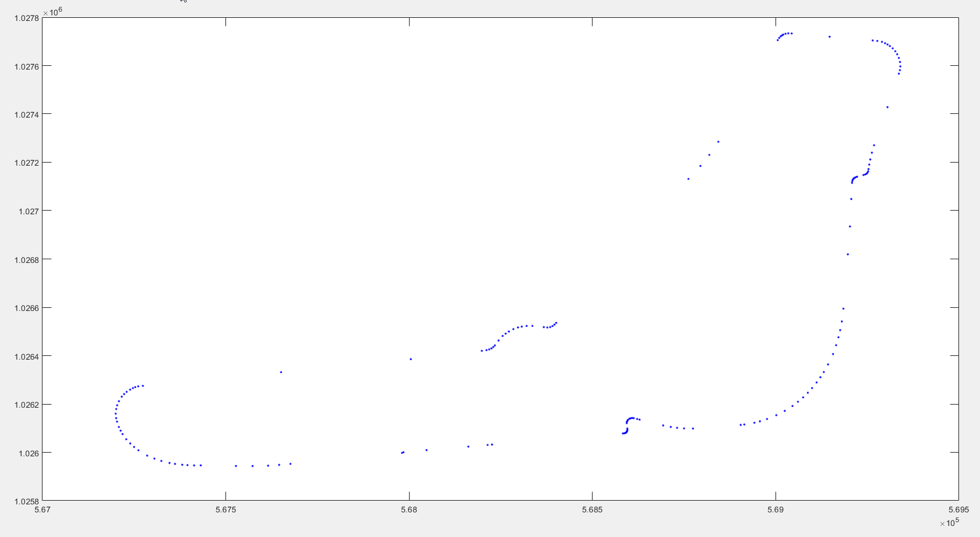Click the y-axis tick label 1.027

28,211
